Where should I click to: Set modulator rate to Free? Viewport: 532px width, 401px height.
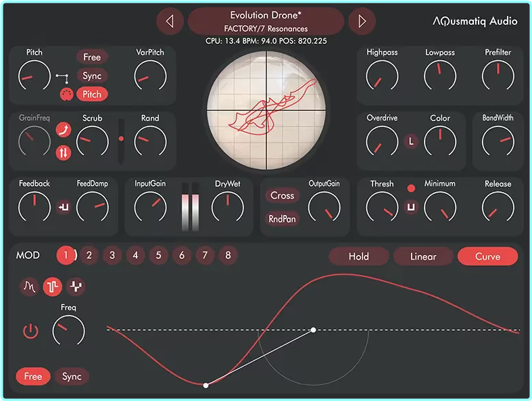point(33,376)
